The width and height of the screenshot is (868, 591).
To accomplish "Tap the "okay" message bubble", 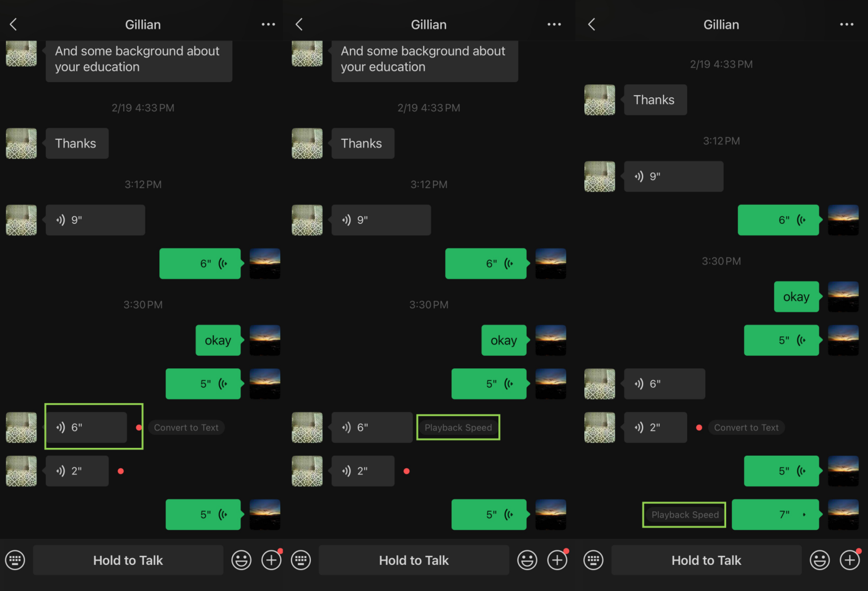I will click(218, 340).
